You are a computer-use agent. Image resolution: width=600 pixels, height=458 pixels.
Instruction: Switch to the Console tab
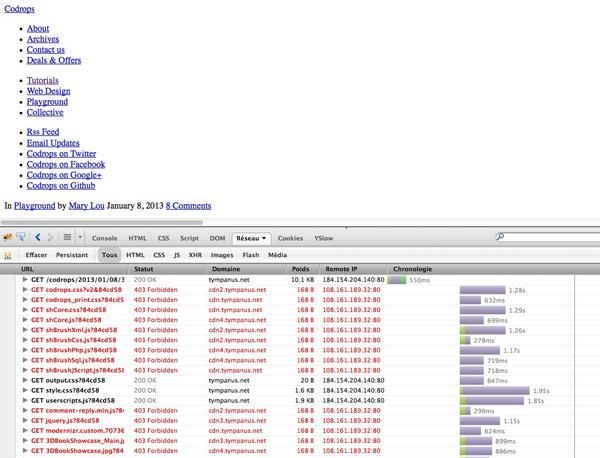[105, 239]
